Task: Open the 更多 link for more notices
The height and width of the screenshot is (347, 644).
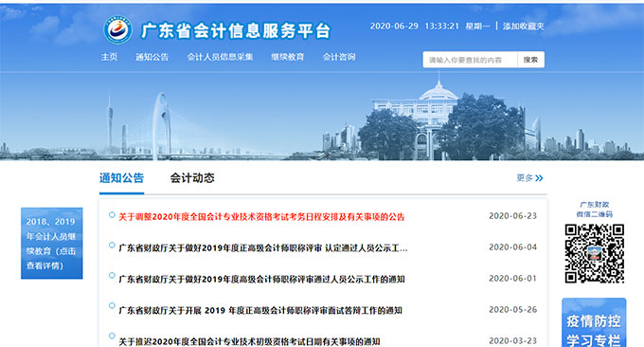Action: 525,178
